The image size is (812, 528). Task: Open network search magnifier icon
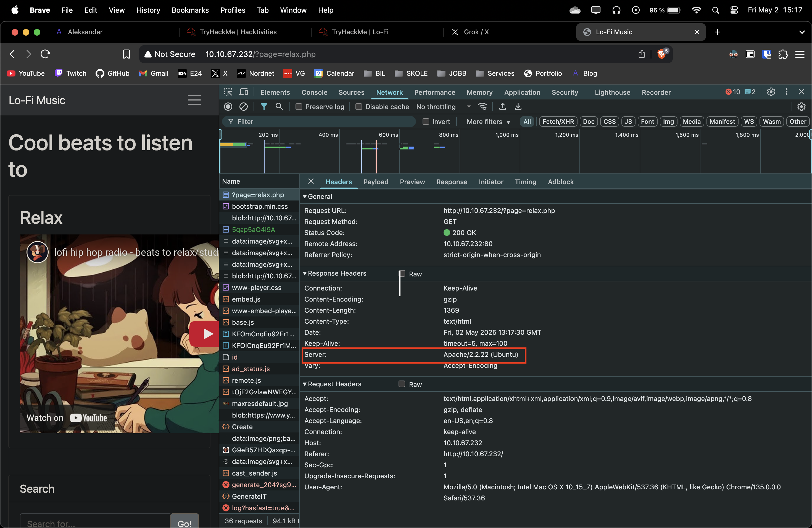pos(280,107)
